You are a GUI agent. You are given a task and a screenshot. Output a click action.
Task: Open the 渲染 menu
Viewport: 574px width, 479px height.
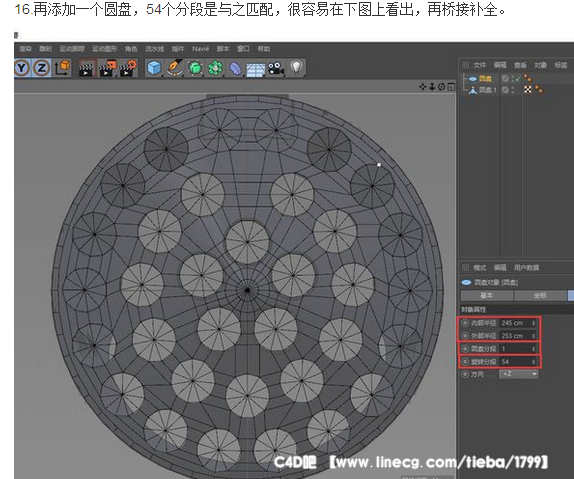[25, 49]
